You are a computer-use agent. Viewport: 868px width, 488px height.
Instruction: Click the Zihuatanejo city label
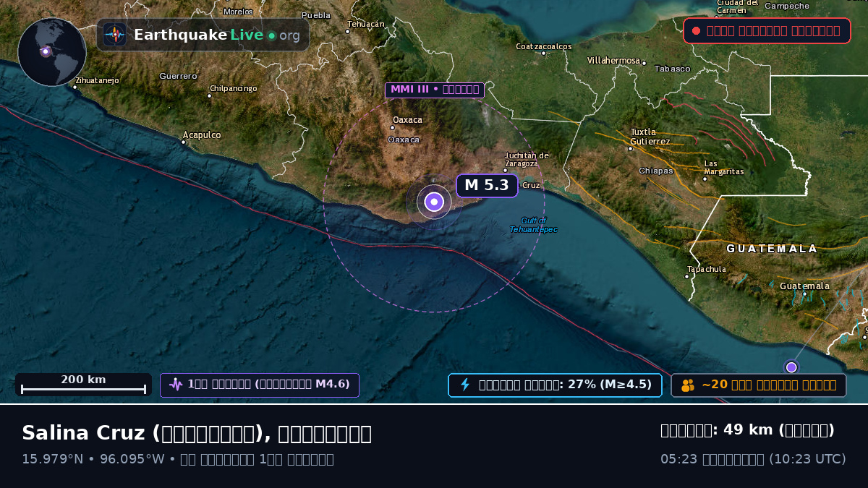click(97, 80)
